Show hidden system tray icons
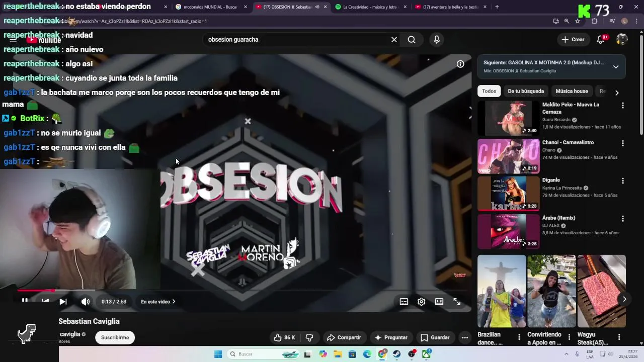 tap(566, 354)
